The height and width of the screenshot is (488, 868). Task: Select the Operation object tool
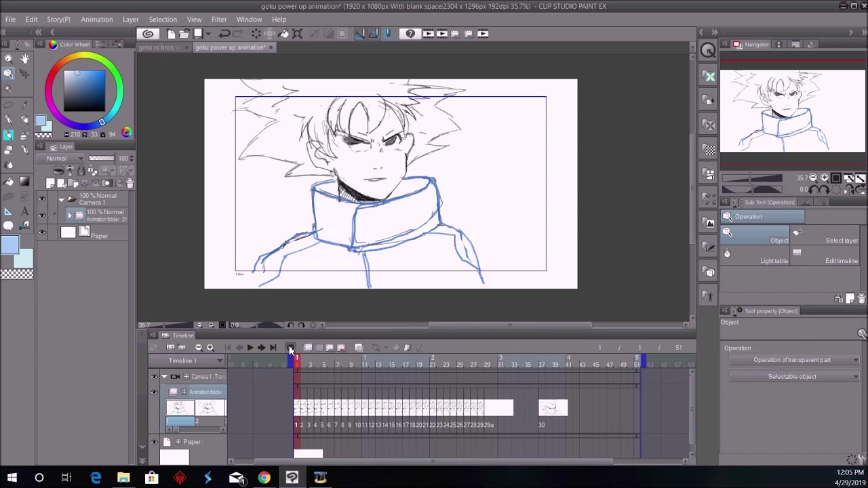point(9,74)
